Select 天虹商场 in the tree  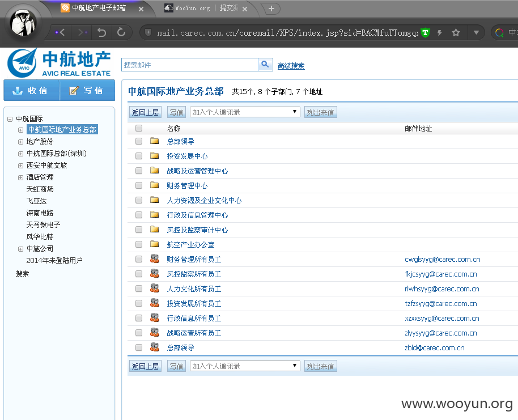click(40, 189)
